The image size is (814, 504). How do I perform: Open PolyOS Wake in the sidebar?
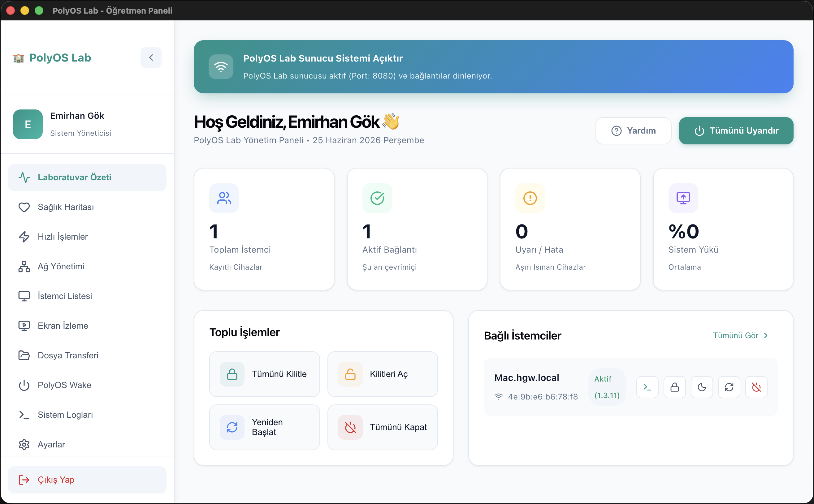point(87,385)
